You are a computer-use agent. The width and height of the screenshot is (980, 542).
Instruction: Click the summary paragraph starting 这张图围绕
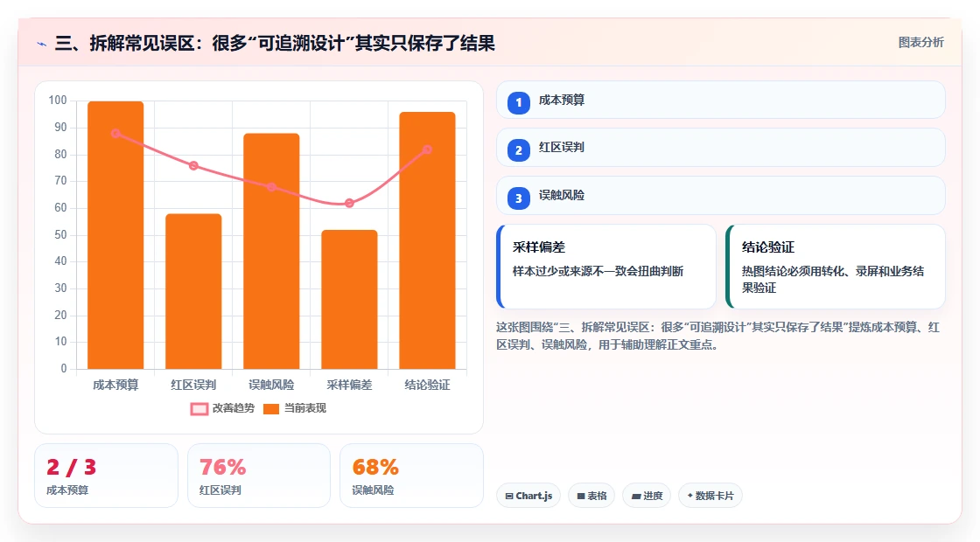(x=718, y=336)
